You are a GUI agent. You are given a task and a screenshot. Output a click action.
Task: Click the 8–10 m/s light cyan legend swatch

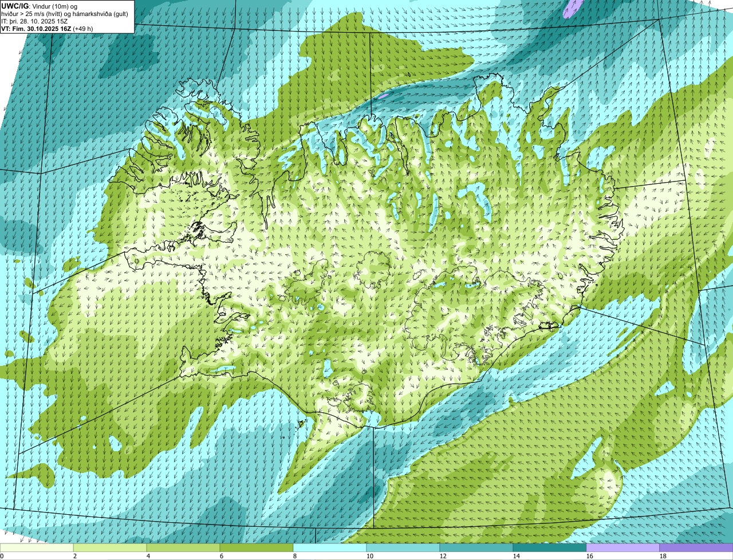pyautogui.click(x=330, y=548)
